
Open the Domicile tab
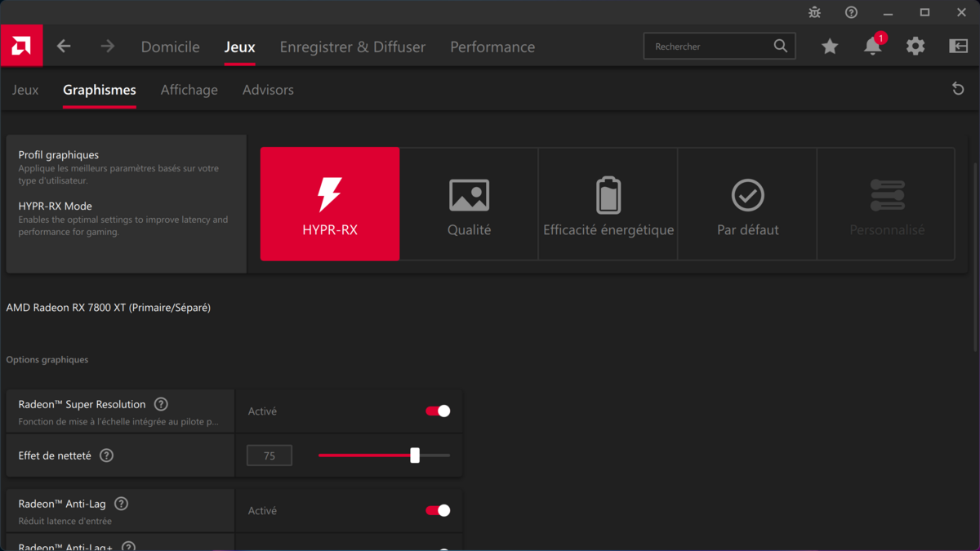click(170, 47)
